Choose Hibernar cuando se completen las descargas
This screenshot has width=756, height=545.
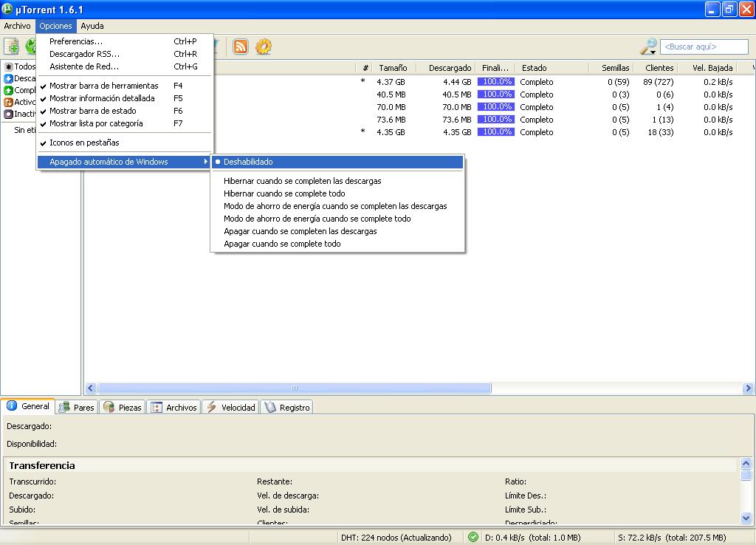click(x=337, y=181)
